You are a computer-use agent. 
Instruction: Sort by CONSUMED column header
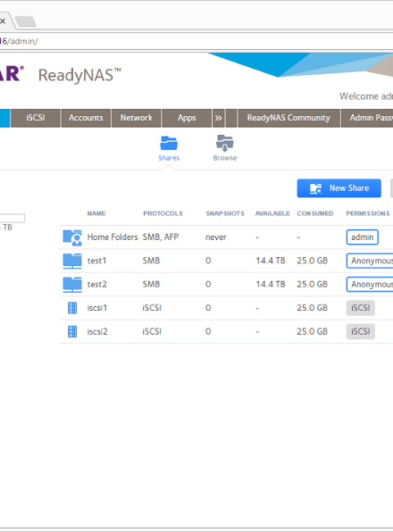click(315, 214)
